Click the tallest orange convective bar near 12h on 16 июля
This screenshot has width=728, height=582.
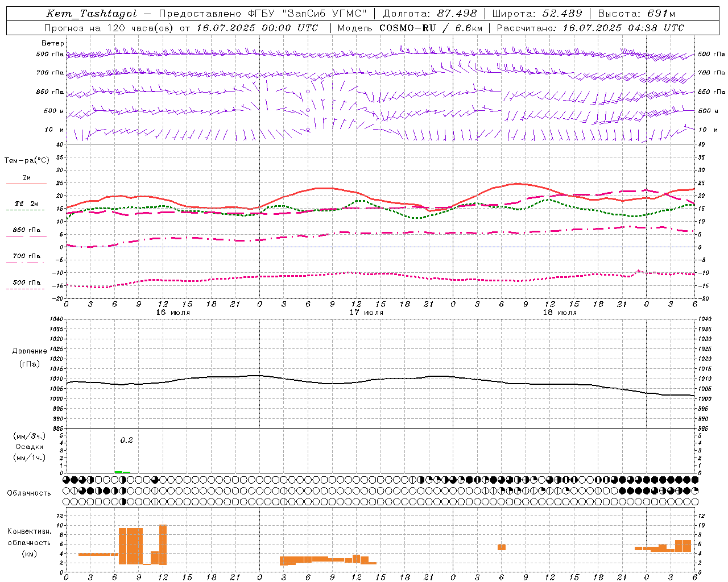pyautogui.click(x=163, y=544)
